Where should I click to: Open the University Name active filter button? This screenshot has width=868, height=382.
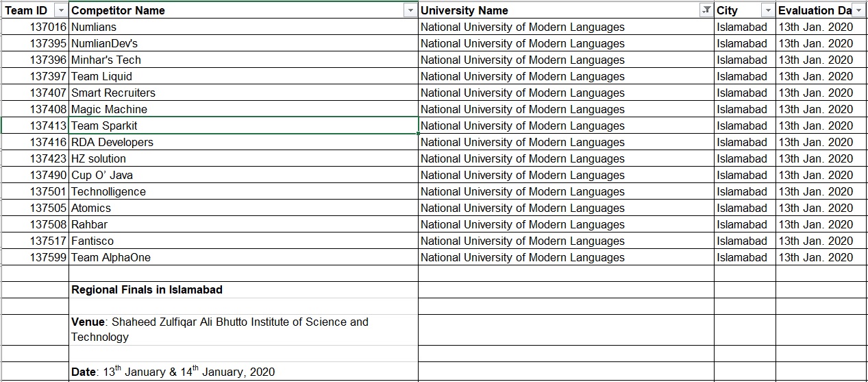click(x=706, y=10)
